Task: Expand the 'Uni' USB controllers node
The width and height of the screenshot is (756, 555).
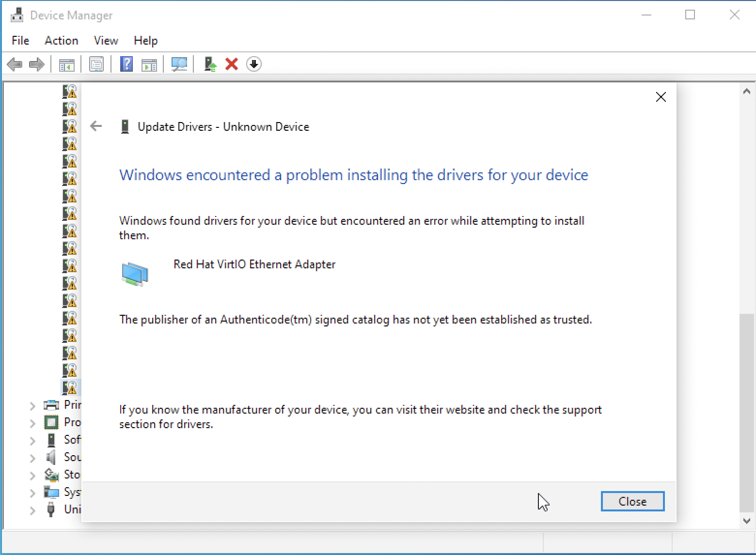Action: tap(32, 510)
